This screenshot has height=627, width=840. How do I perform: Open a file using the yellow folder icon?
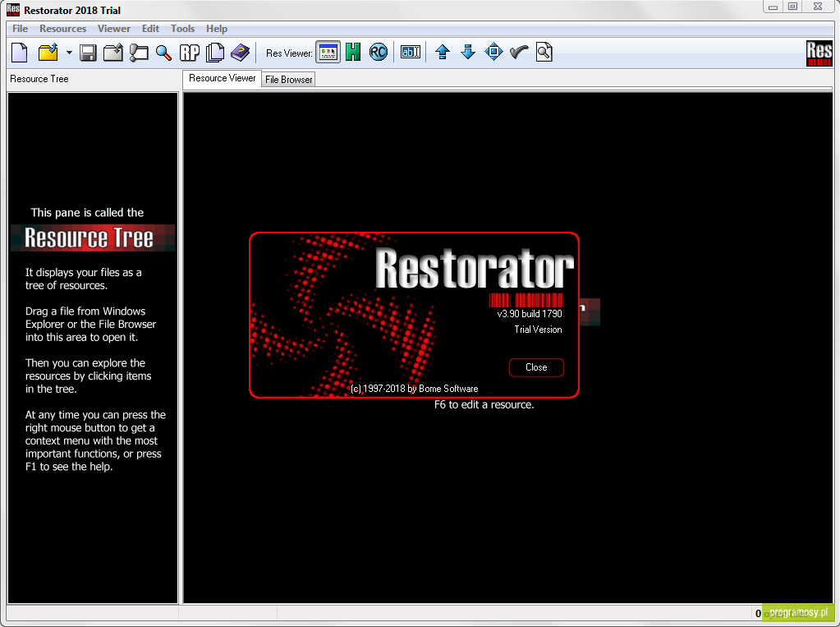point(48,53)
